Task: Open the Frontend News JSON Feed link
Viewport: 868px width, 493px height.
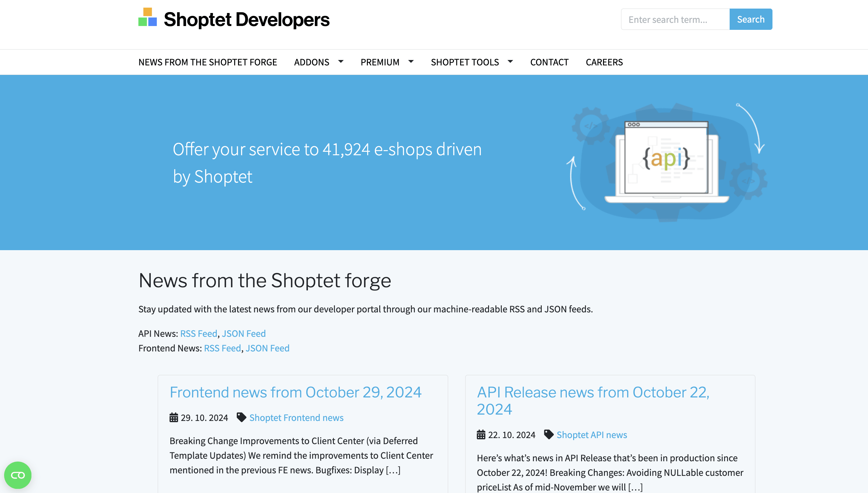Action: pos(267,348)
